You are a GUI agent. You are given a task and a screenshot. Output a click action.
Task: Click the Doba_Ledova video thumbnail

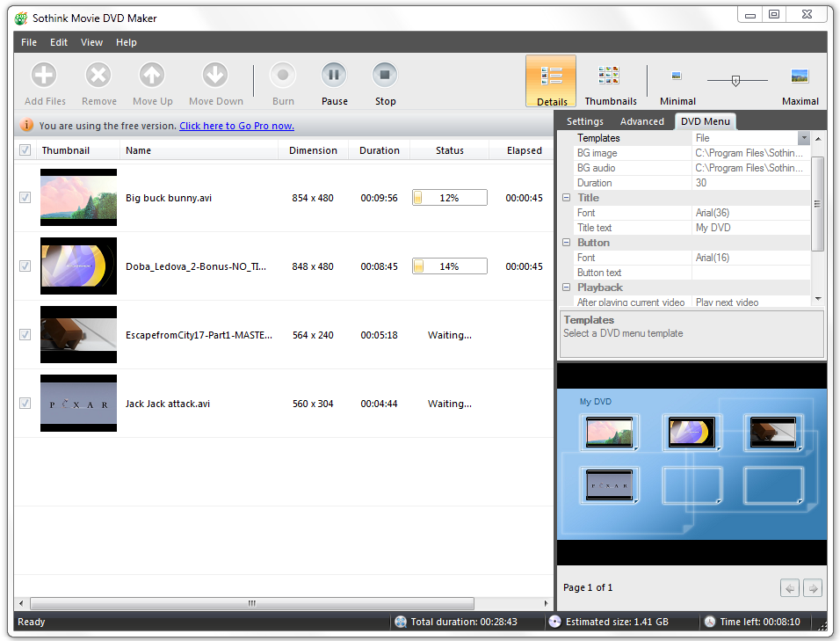78,266
